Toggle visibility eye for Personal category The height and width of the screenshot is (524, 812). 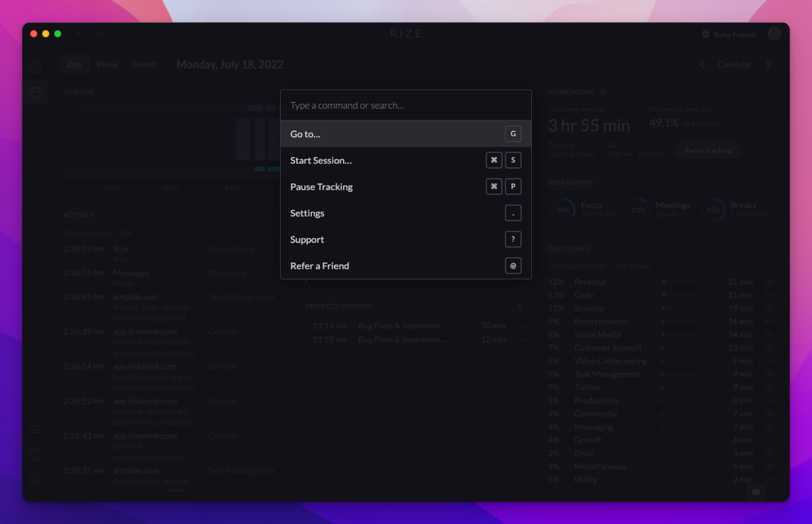(768, 282)
